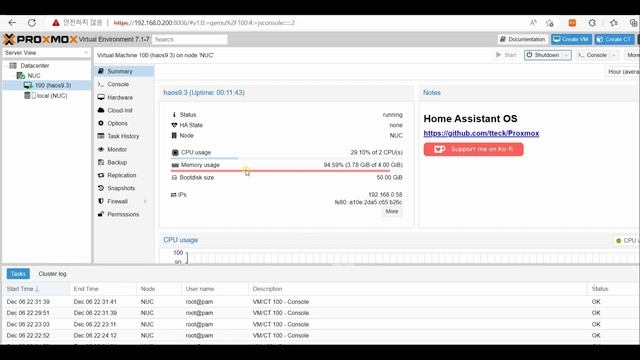Click the Description column header
Viewport: 640px width, 360px height.
click(x=418, y=289)
